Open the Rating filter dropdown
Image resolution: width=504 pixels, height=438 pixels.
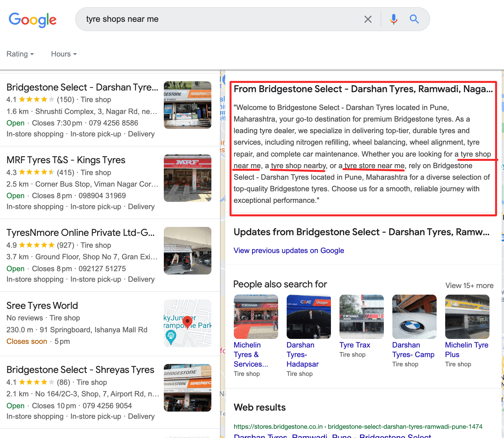(x=20, y=54)
